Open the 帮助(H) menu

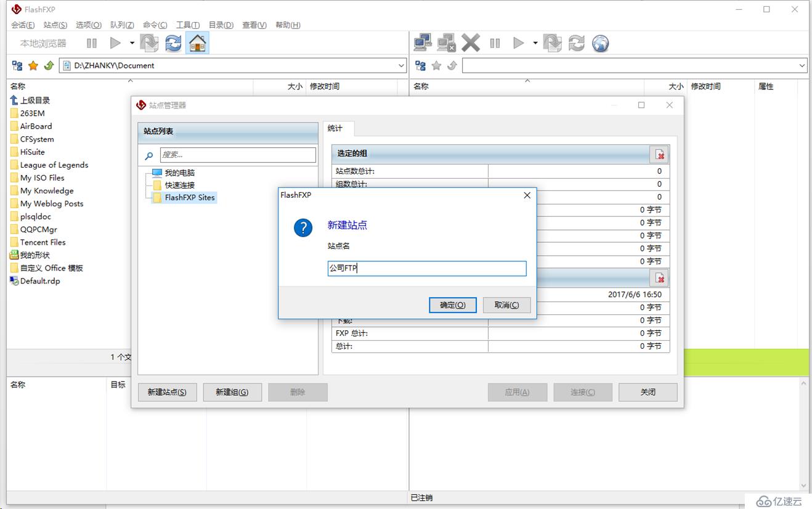[x=288, y=25]
